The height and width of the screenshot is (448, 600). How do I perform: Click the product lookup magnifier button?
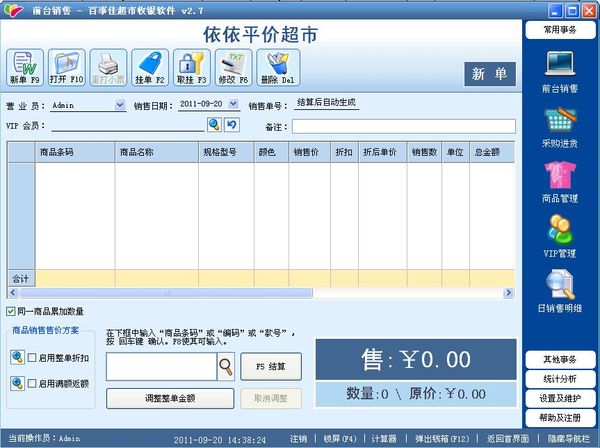(226, 367)
